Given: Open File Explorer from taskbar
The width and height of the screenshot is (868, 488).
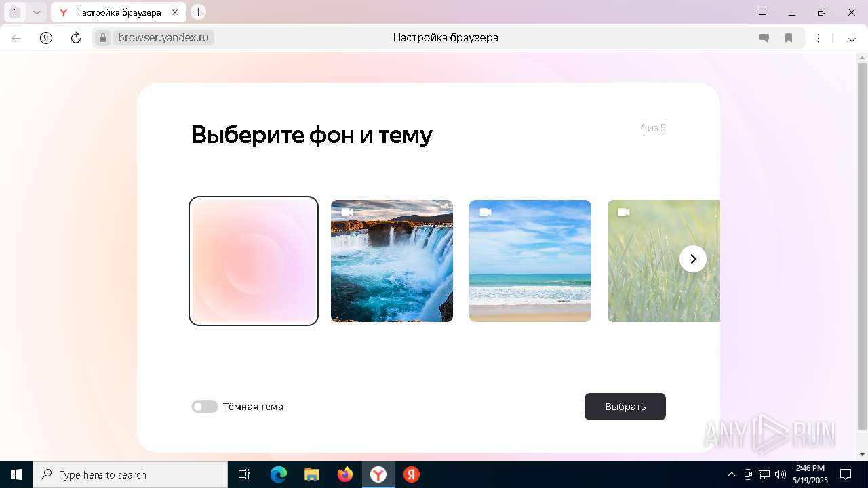Looking at the screenshot, I should coord(312,474).
